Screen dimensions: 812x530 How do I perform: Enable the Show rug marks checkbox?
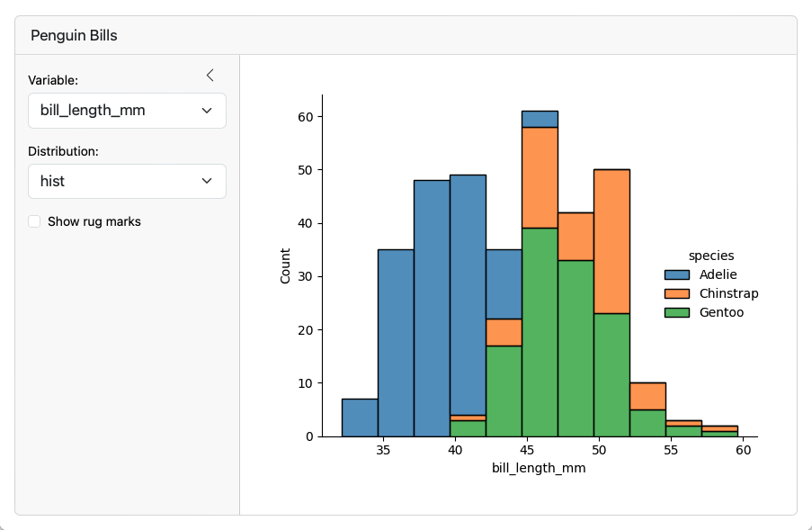[33, 220]
